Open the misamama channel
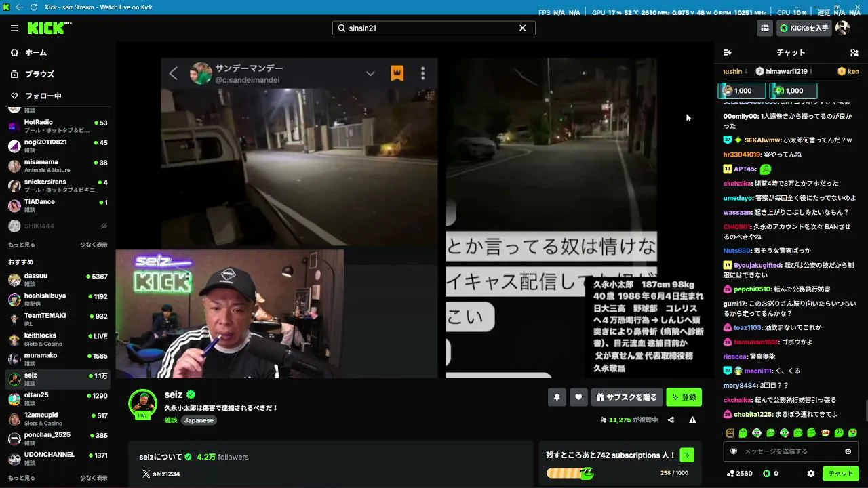The height and width of the screenshot is (488, 868). click(x=58, y=165)
